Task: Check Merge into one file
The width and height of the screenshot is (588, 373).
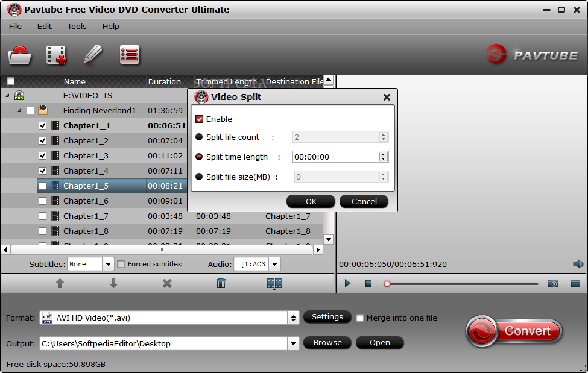Action: pos(359,318)
